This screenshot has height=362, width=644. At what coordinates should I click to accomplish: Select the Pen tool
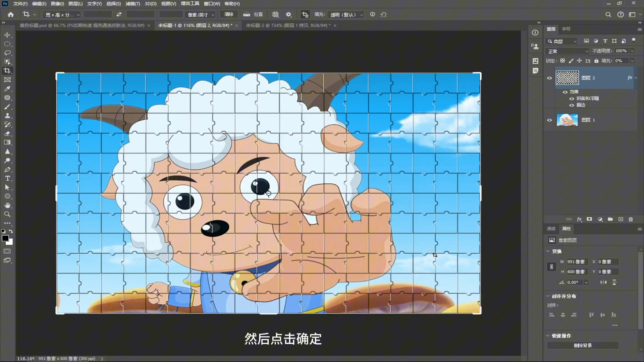[7, 170]
